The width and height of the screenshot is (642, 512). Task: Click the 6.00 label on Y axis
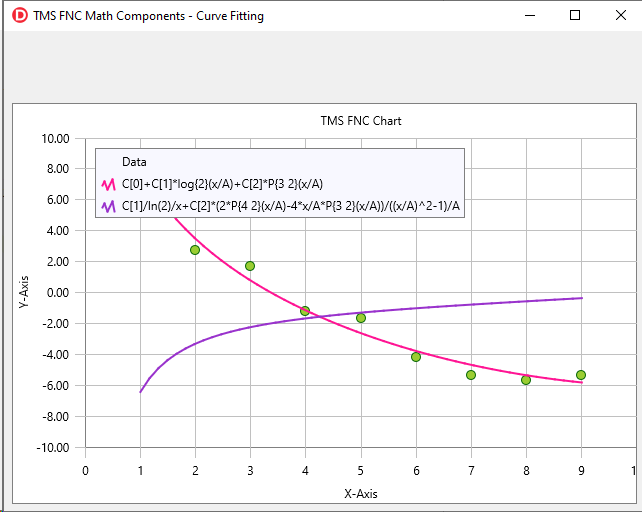click(58, 200)
